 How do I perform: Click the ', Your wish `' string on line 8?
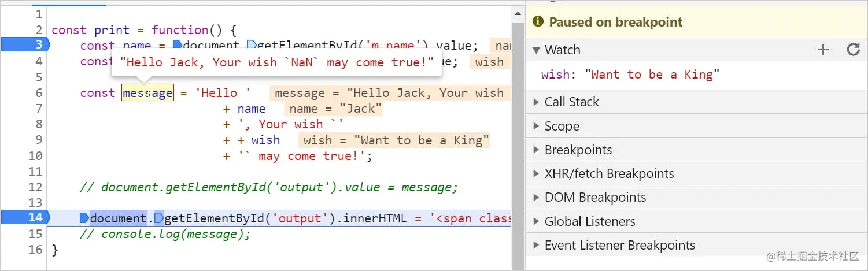click(x=291, y=124)
